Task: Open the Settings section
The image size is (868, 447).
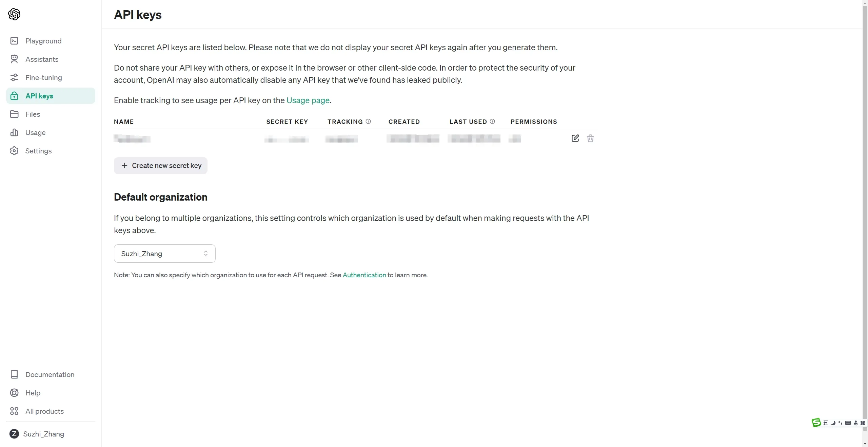Action: pos(38,150)
